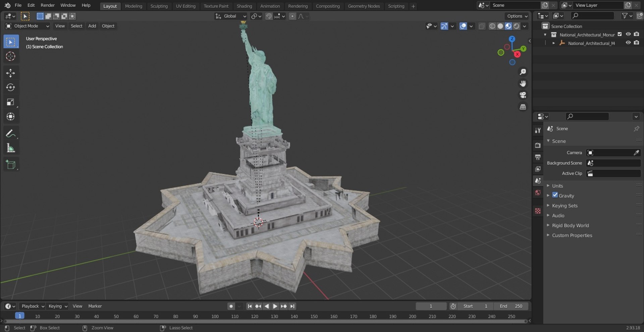Switch to wireframe viewport shading
Viewport: 644px width, 332px height.
tap(492, 26)
